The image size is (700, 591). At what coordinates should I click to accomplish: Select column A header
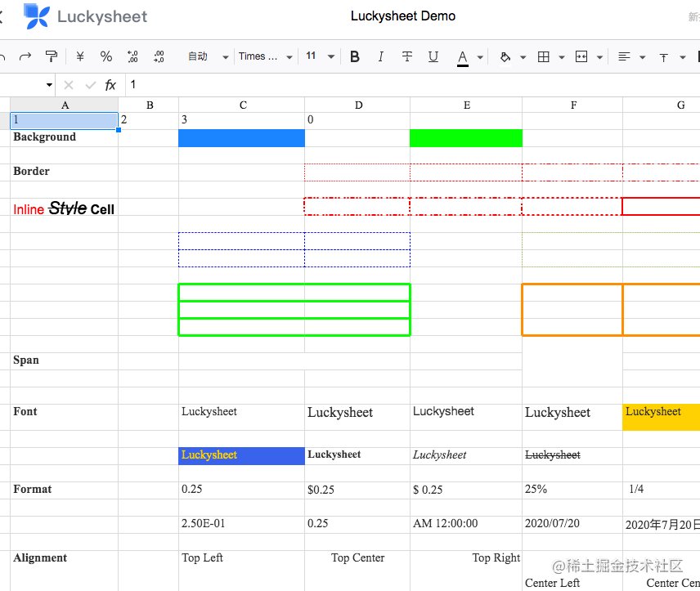65,105
